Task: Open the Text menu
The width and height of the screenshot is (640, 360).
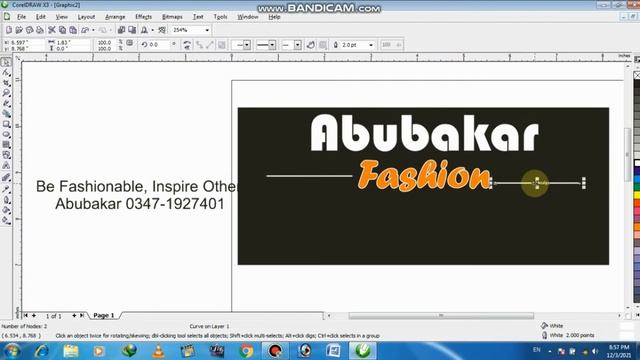Action: click(x=198, y=17)
